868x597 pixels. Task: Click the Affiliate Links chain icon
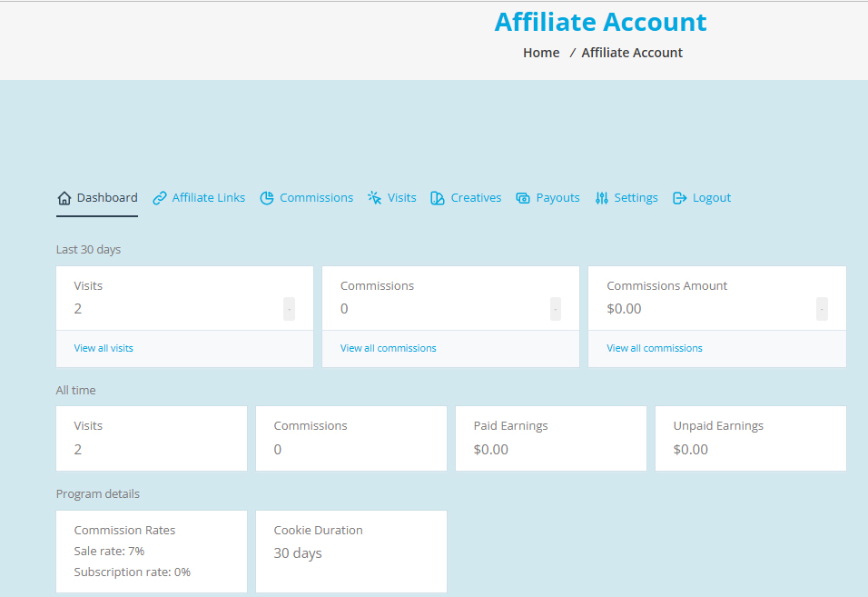click(x=160, y=198)
